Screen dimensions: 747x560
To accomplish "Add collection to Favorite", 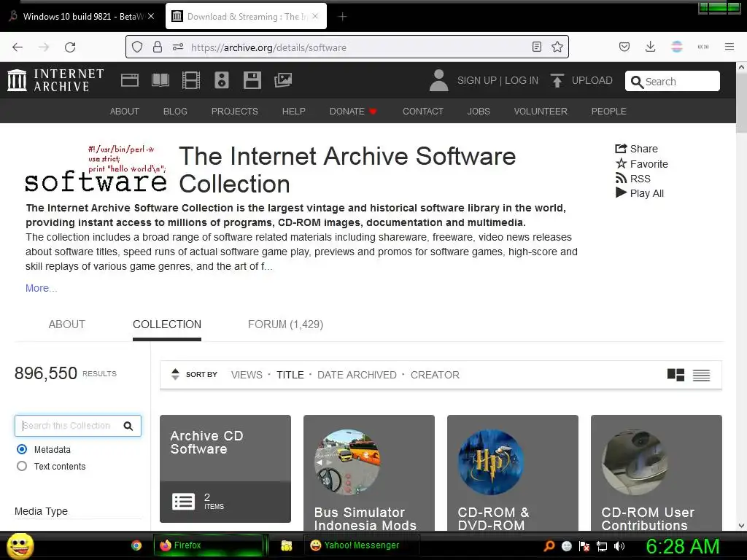I will (641, 164).
